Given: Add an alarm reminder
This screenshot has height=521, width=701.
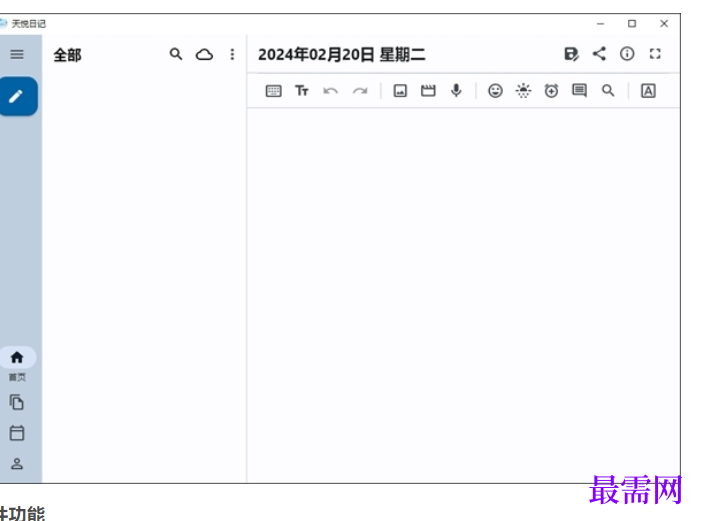Looking at the screenshot, I should pyautogui.click(x=551, y=91).
